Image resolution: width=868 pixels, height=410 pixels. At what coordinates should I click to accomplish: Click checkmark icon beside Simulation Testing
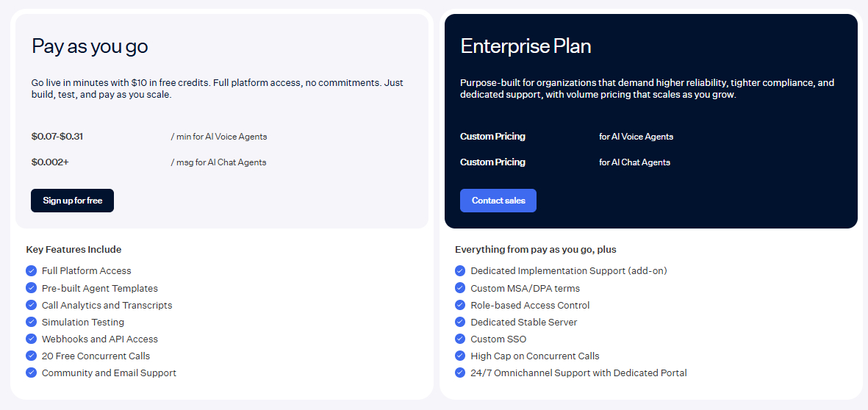[31, 322]
